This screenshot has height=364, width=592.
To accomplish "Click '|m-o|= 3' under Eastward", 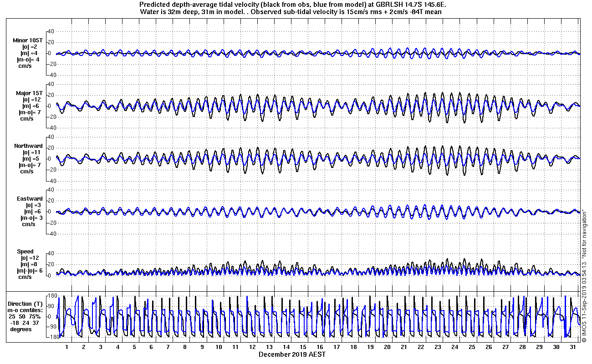I will point(31,218).
